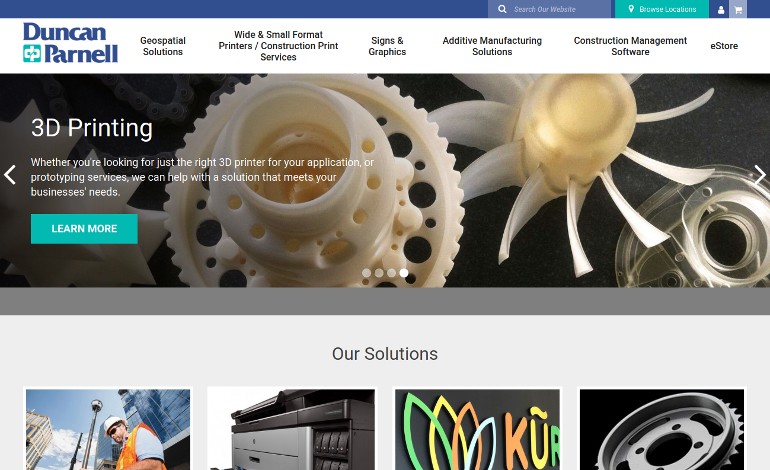
Task: Select the fourth carousel dot
Action: (x=404, y=273)
